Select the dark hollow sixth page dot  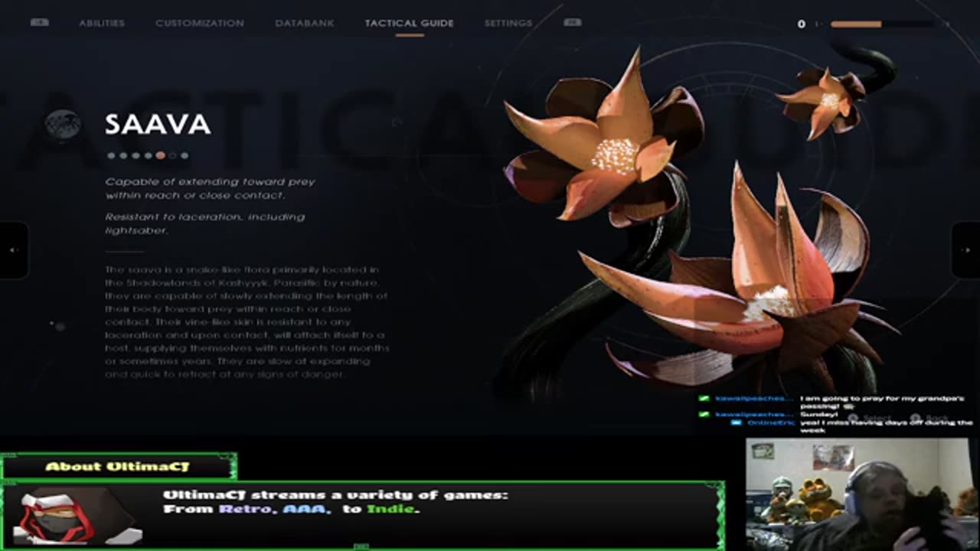click(x=172, y=155)
